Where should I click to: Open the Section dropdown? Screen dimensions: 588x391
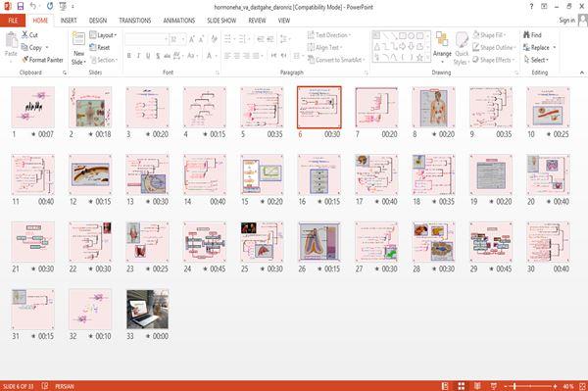click(x=104, y=60)
